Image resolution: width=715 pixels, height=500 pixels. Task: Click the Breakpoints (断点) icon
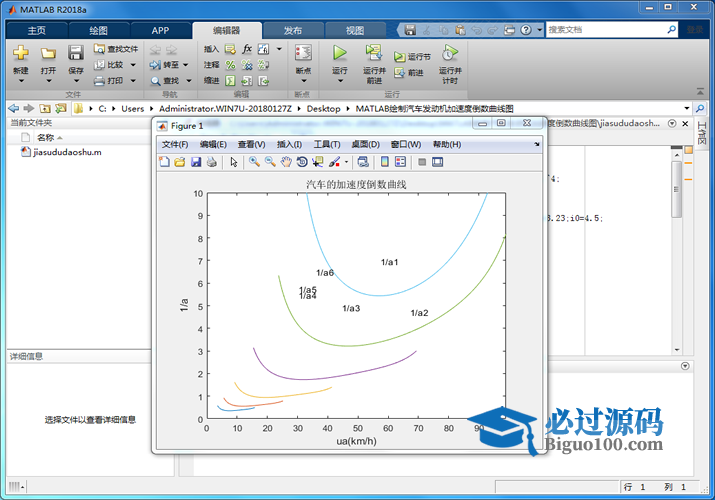click(x=304, y=54)
